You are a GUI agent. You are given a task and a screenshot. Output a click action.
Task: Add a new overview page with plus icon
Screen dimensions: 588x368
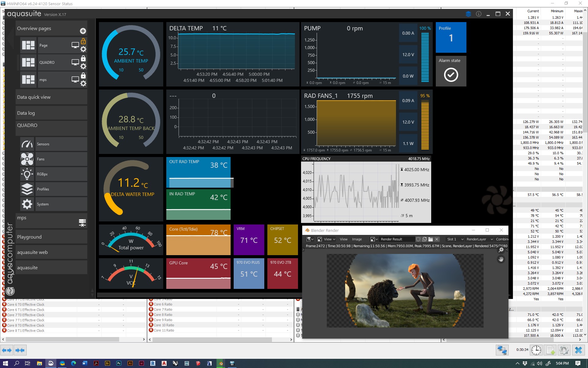click(x=83, y=31)
